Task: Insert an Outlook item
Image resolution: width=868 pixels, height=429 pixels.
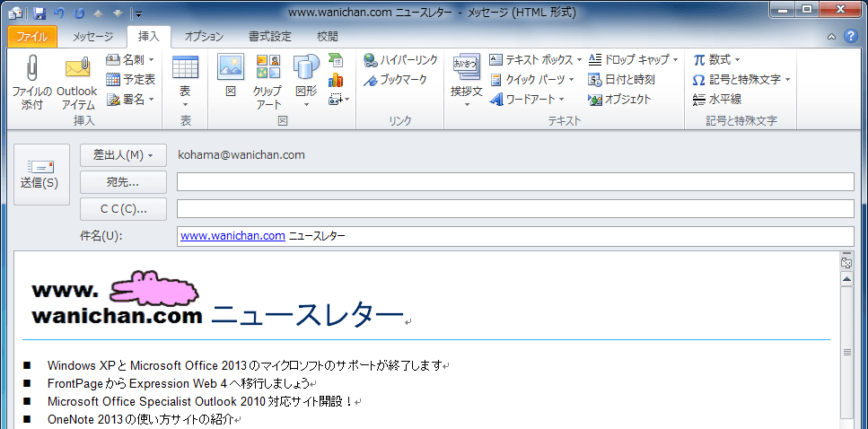Action: [77, 82]
